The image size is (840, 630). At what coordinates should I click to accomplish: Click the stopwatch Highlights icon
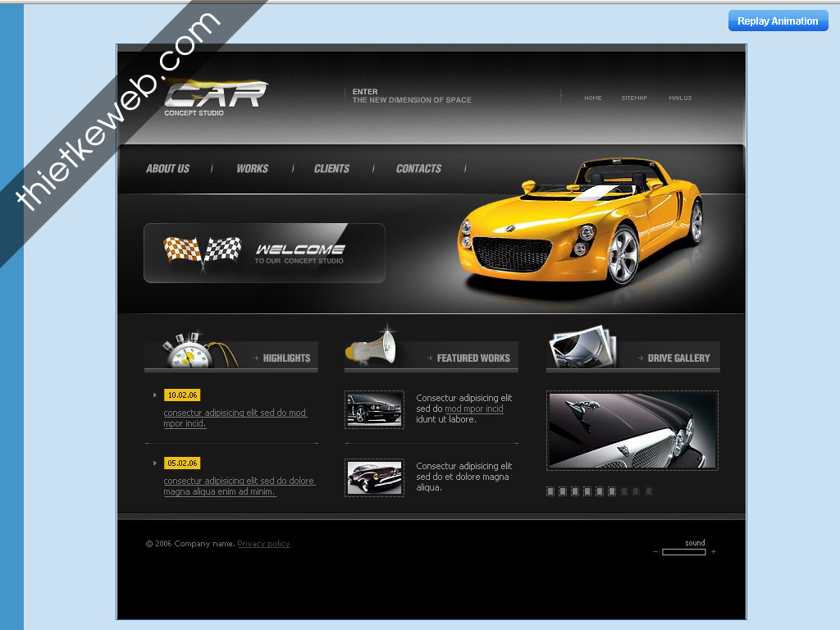point(199,350)
